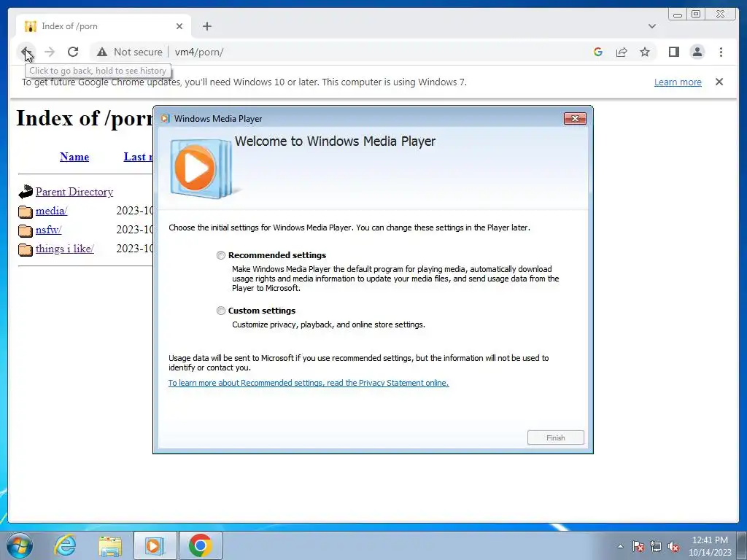Click the Google icon in the address bar
The image size is (747, 560).
[x=598, y=52]
